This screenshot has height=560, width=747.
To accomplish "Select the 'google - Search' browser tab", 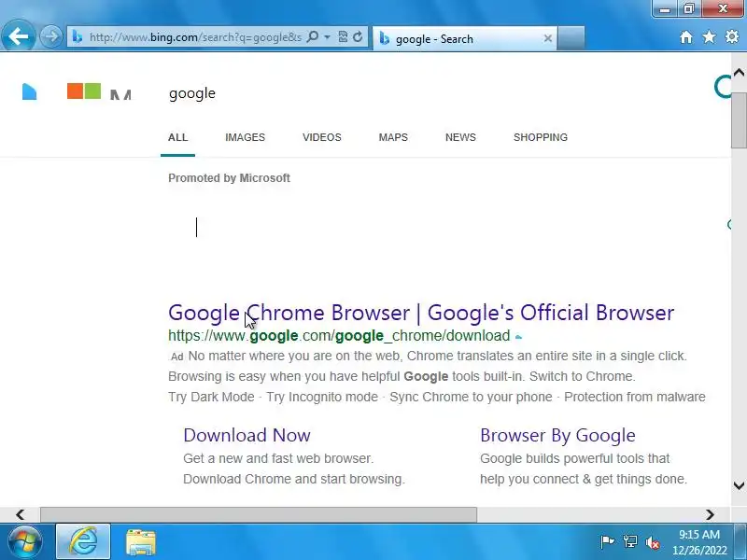I will [x=464, y=38].
